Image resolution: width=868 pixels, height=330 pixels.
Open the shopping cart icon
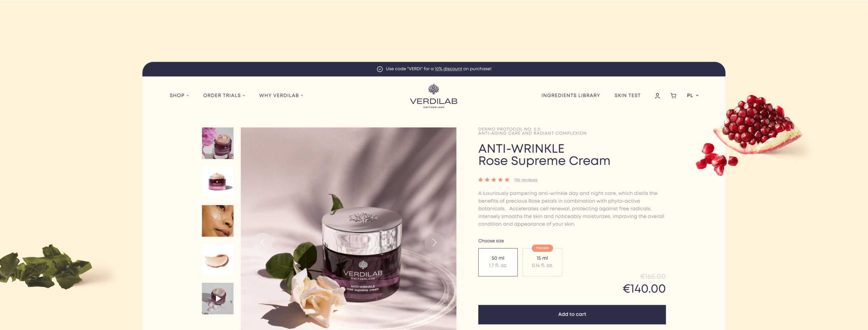(x=673, y=96)
